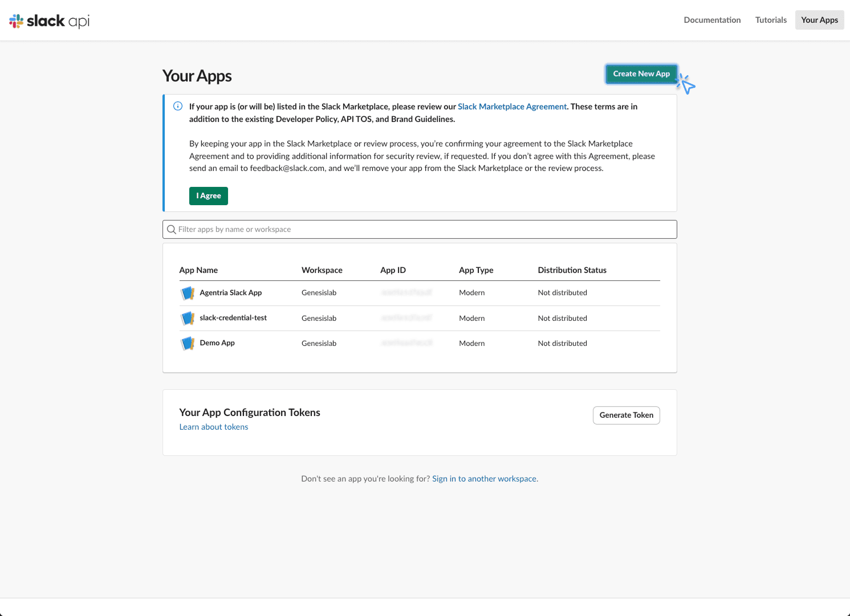Go to Tutorials in the top navigation
The width and height of the screenshot is (850, 616).
click(x=771, y=20)
